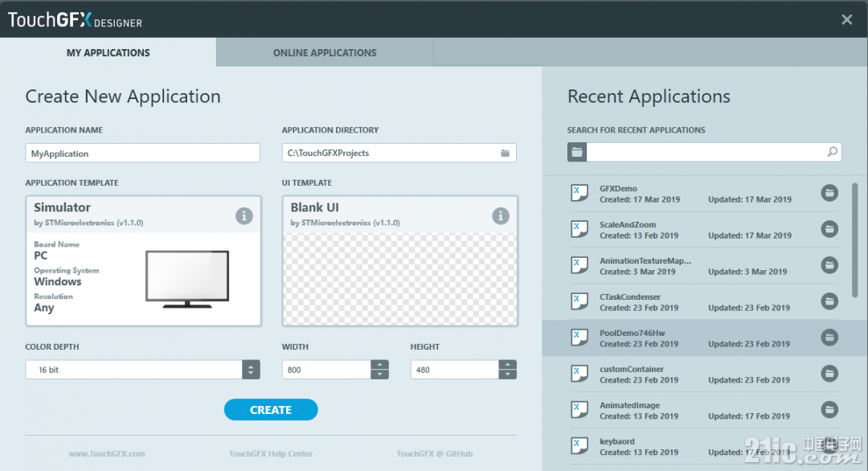
Task: Open folder for GFXDemo application
Action: click(x=829, y=193)
